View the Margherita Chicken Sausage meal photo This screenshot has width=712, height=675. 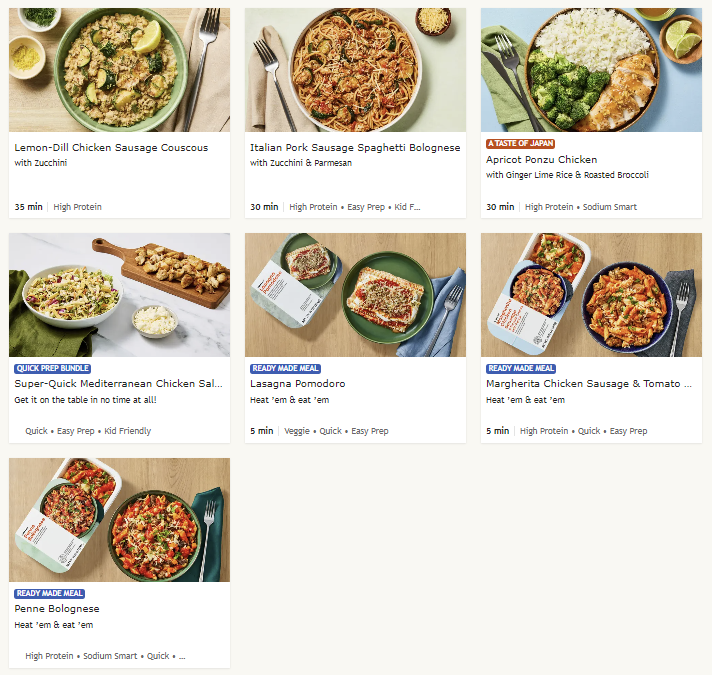[x=591, y=295]
